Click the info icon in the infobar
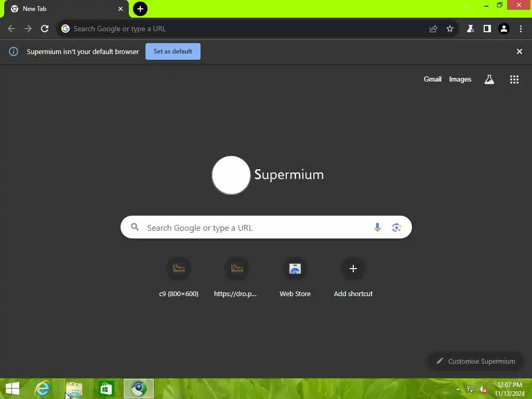 pos(14,51)
